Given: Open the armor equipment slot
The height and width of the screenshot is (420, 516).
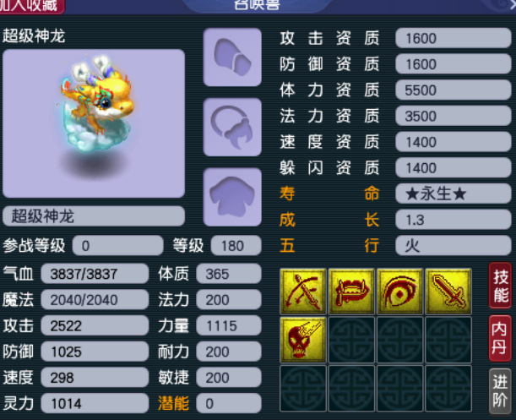Looking at the screenshot, I should click(232, 197).
